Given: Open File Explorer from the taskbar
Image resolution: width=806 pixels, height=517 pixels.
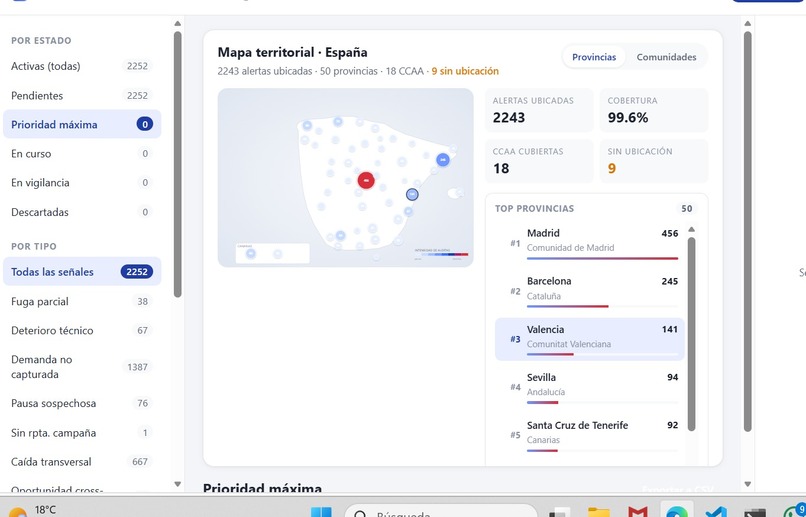Looking at the screenshot, I should coord(598,513).
